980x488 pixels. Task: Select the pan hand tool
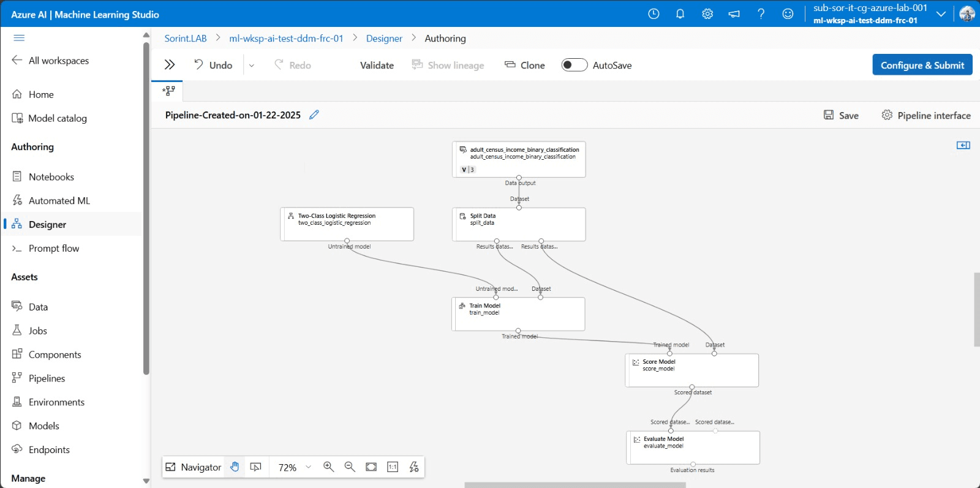pos(235,467)
